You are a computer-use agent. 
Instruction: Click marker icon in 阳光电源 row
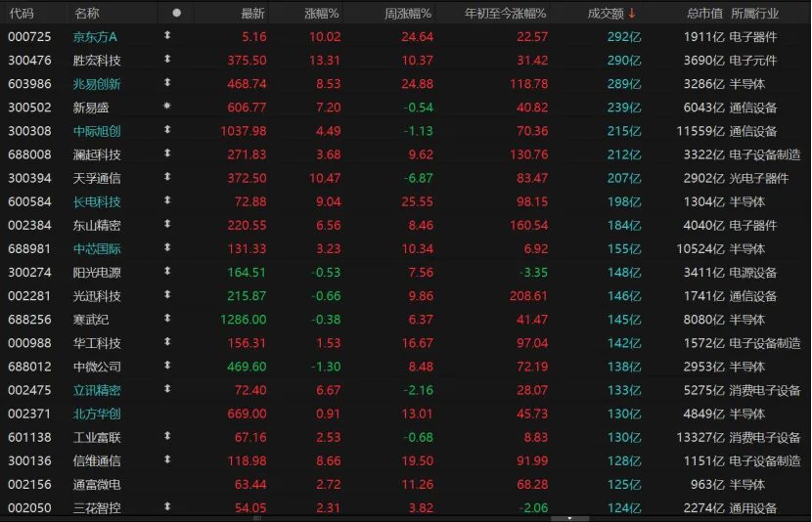coord(167,271)
